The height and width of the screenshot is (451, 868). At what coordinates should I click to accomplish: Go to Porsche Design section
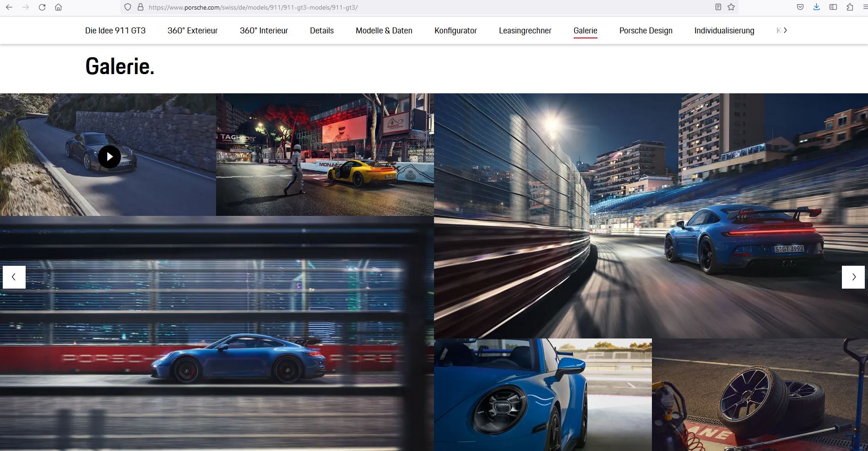[x=646, y=31]
